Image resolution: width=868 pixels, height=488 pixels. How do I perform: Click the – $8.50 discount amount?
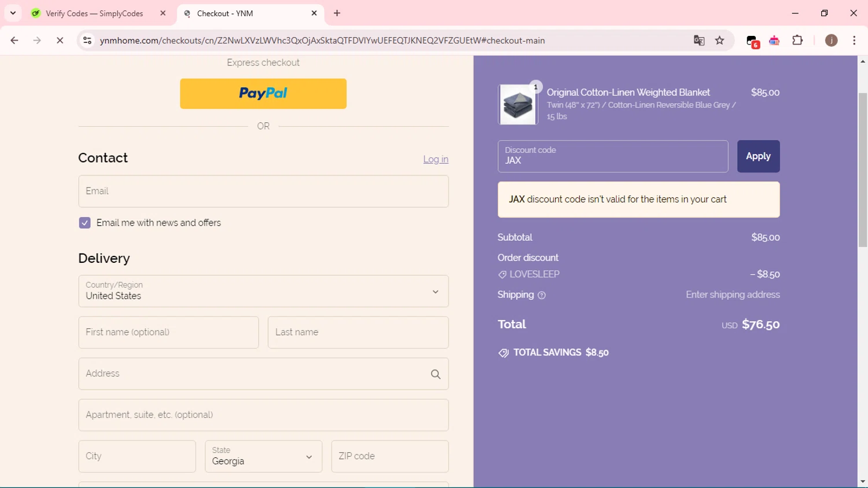[x=765, y=274]
